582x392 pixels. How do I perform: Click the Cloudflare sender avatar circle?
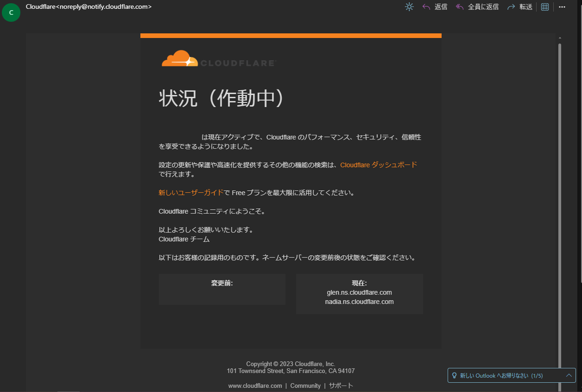pyautogui.click(x=11, y=13)
